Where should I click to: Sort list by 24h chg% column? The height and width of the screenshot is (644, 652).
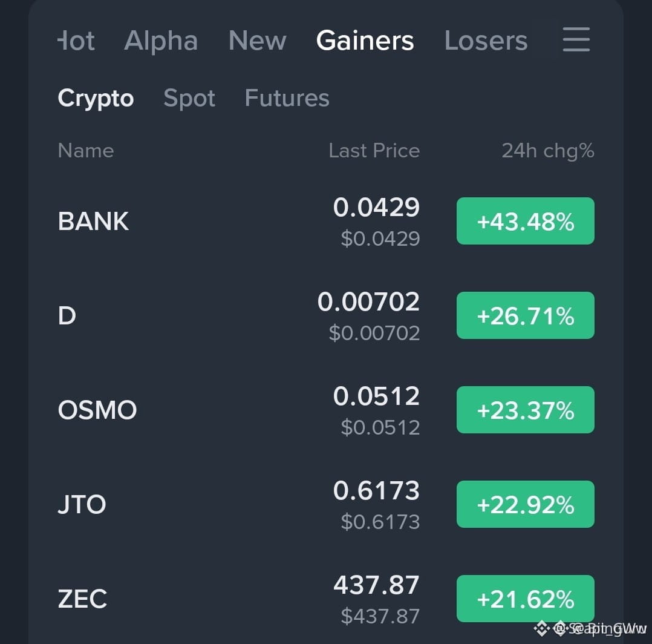(x=547, y=151)
